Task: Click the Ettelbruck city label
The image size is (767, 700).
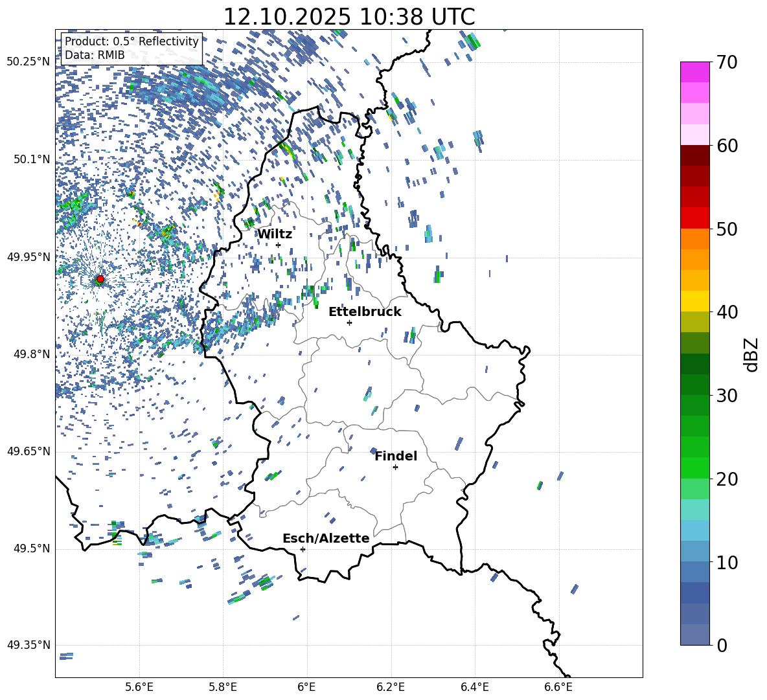Action: click(x=365, y=312)
